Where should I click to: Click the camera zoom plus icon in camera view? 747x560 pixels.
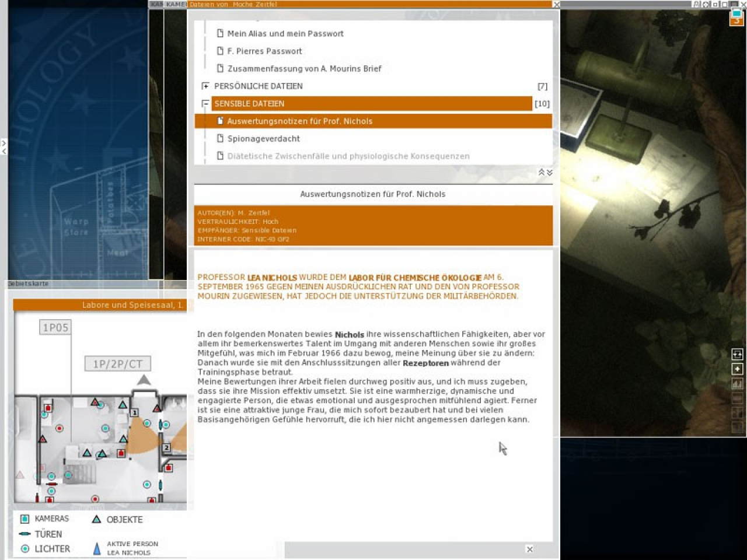click(x=738, y=369)
